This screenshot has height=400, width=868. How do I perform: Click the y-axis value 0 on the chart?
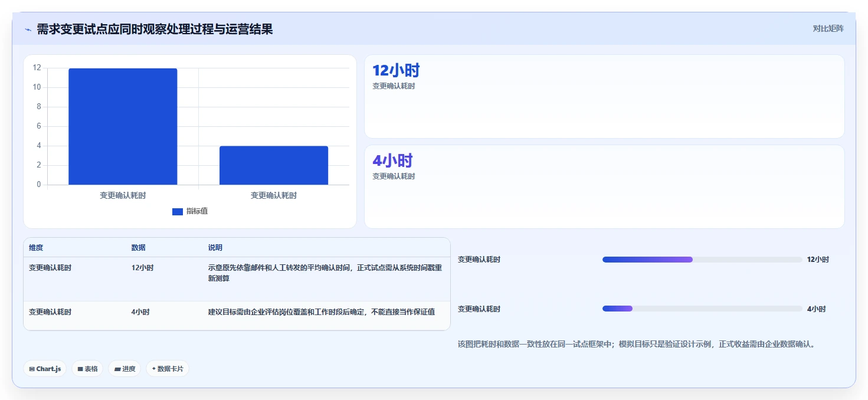(39, 185)
